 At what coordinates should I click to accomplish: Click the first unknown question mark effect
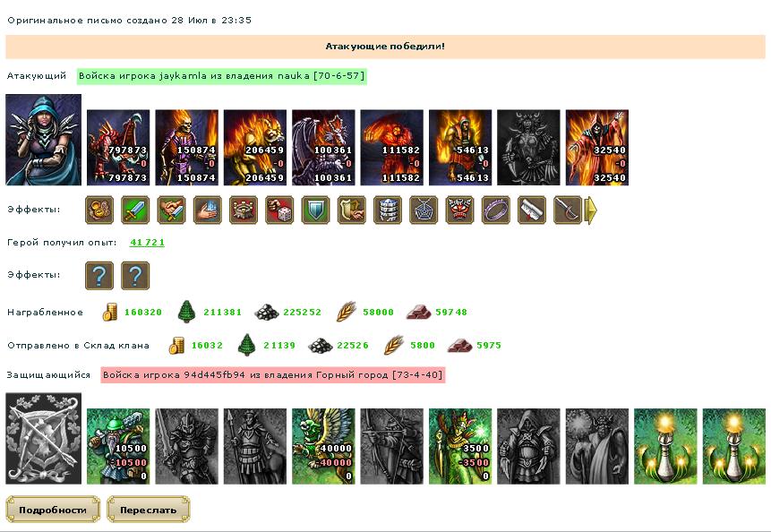click(99, 275)
